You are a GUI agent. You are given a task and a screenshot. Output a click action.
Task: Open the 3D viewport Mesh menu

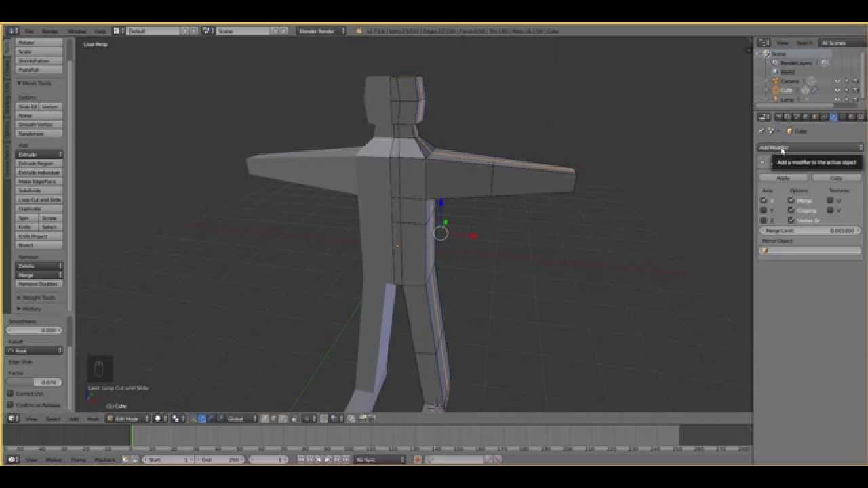(x=92, y=419)
